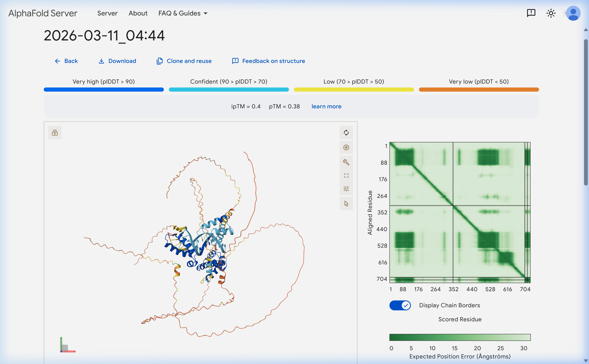
Task: Click the send feedback icon in header
Action: [531, 13]
